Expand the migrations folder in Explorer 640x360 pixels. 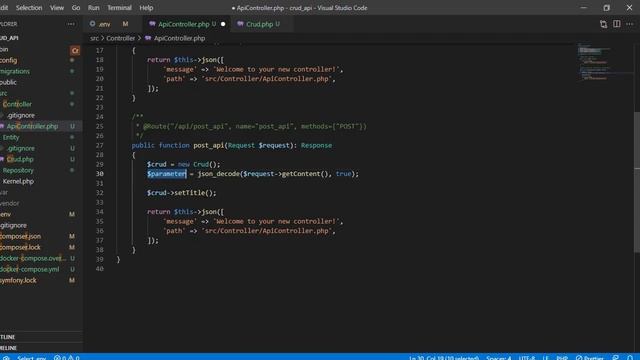click(41, 71)
